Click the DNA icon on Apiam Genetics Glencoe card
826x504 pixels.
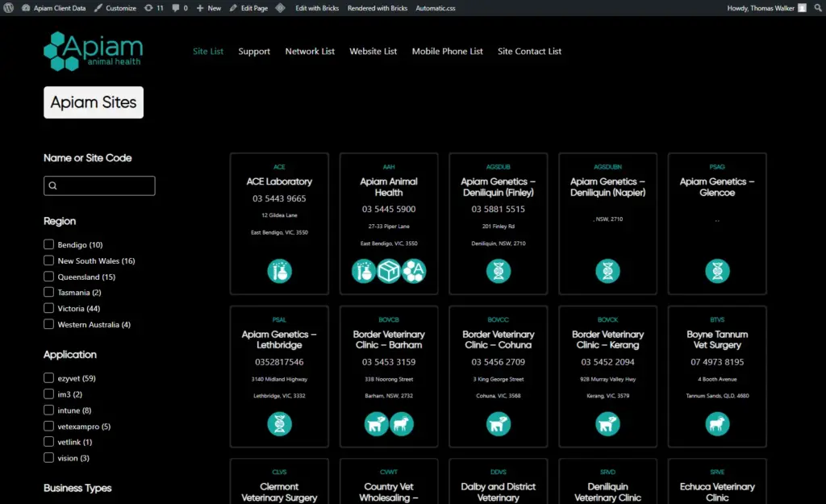pyautogui.click(x=717, y=271)
